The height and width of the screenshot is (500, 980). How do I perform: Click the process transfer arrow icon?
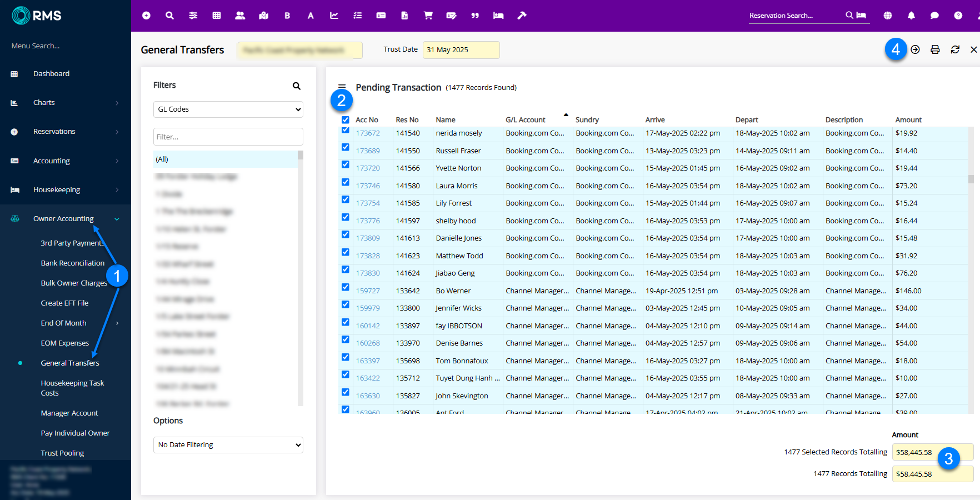coord(915,49)
